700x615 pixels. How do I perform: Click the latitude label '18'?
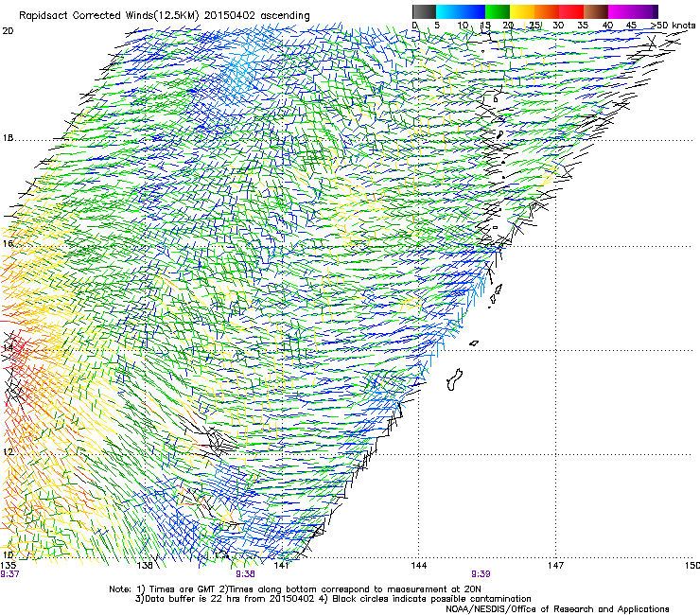[8, 138]
